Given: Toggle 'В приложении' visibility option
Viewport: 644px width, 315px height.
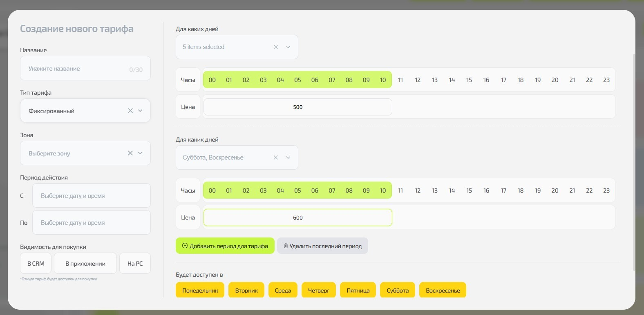Looking at the screenshot, I should (x=85, y=264).
